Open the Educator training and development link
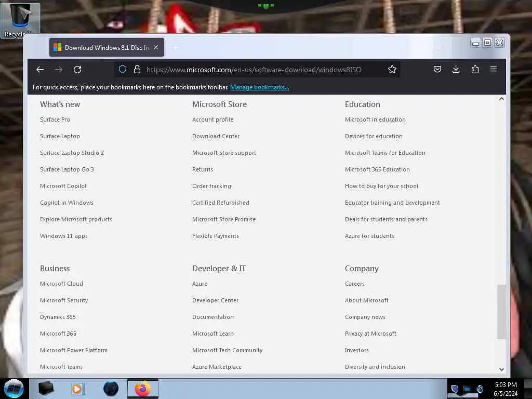Viewport: 532px width, 399px height. 393,203
